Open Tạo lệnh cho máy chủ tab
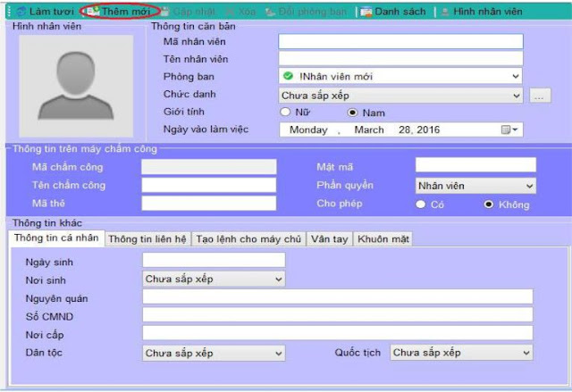The image size is (572, 392). tap(248, 239)
